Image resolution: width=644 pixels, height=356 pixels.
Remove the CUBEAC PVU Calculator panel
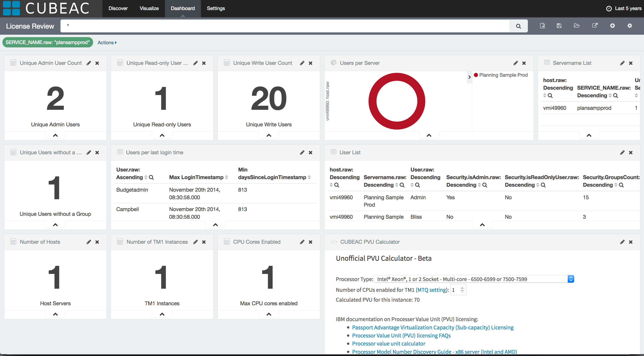[631, 242]
